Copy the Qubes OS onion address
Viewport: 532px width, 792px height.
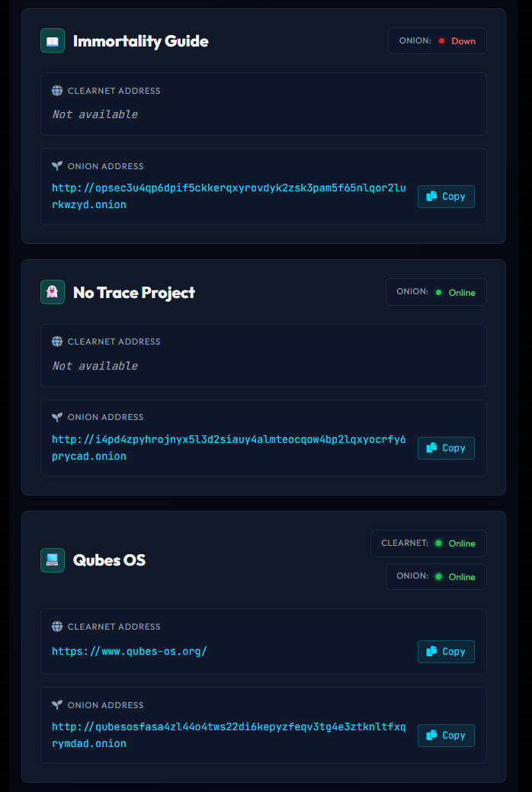[446, 736]
